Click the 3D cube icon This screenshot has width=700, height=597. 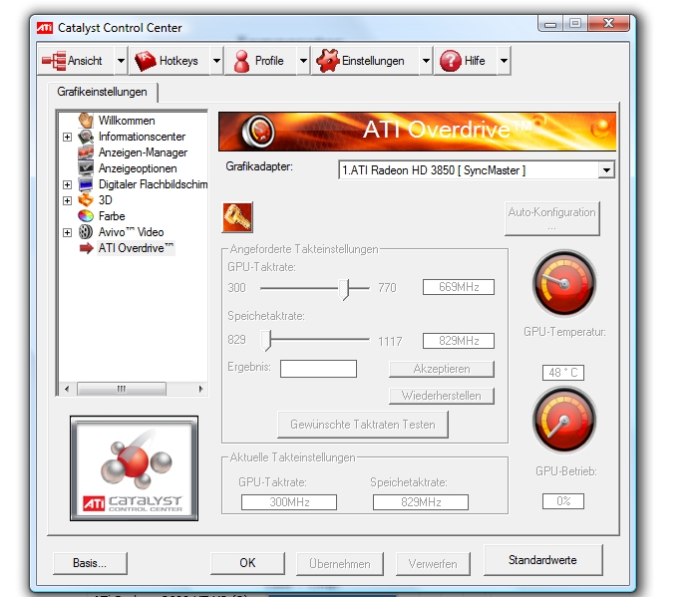point(86,200)
